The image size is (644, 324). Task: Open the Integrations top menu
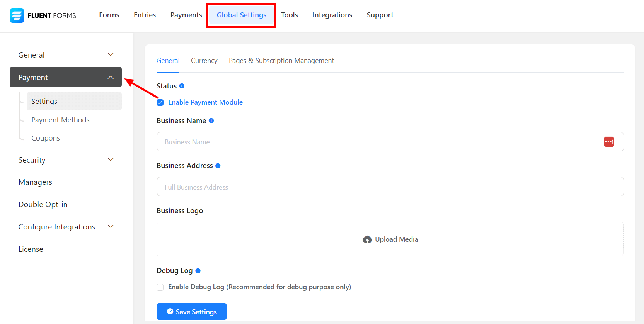pos(332,15)
